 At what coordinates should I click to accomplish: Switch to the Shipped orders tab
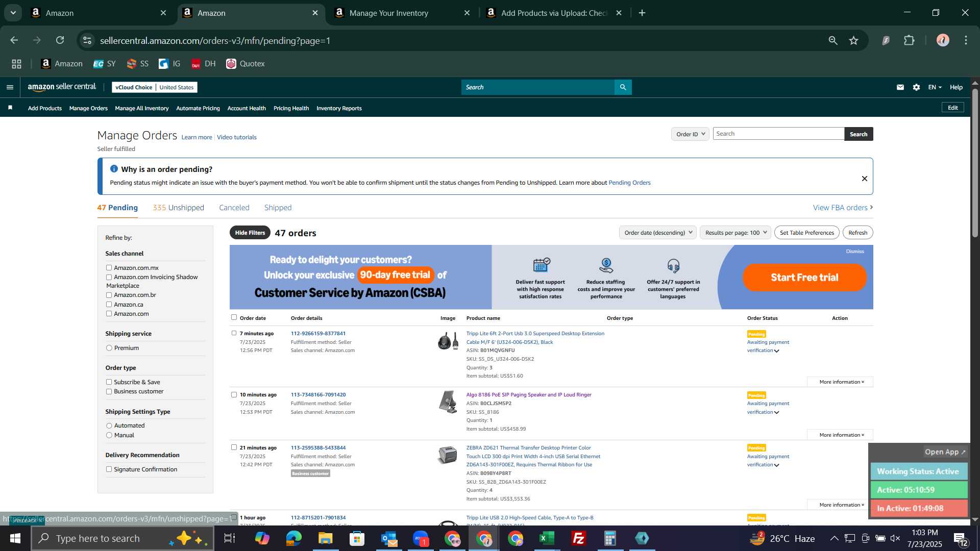tap(278, 208)
